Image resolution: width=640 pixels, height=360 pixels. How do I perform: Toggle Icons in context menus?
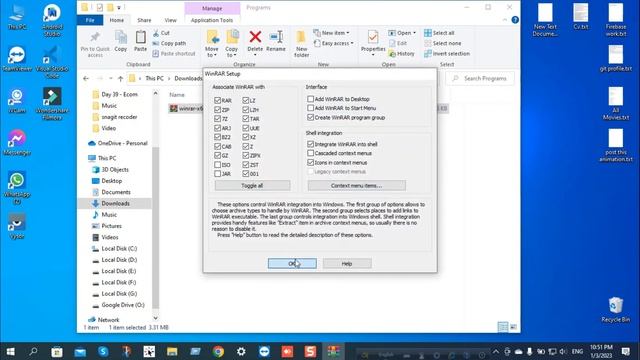point(311,162)
